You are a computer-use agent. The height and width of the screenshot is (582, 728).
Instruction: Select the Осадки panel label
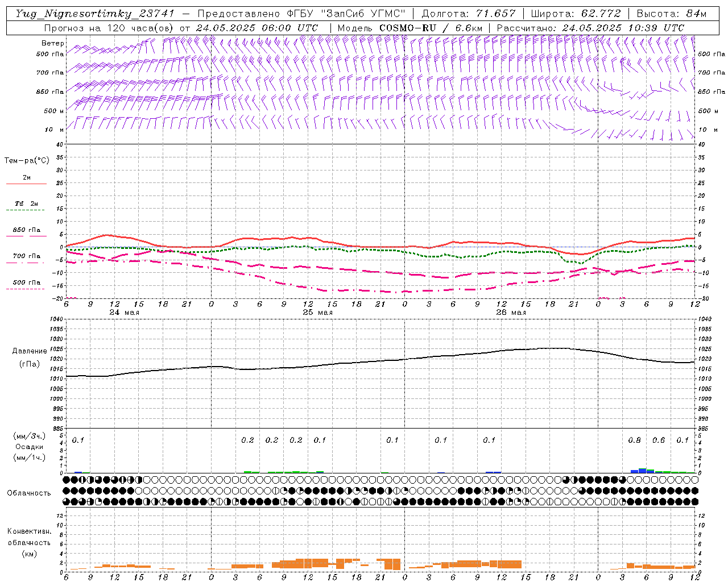[x=29, y=447]
